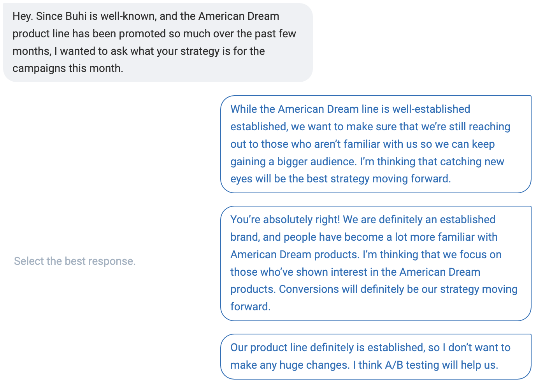Select the response about Conversions strategy
The height and width of the screenshot is (392, 544).
tap(376, 263)
